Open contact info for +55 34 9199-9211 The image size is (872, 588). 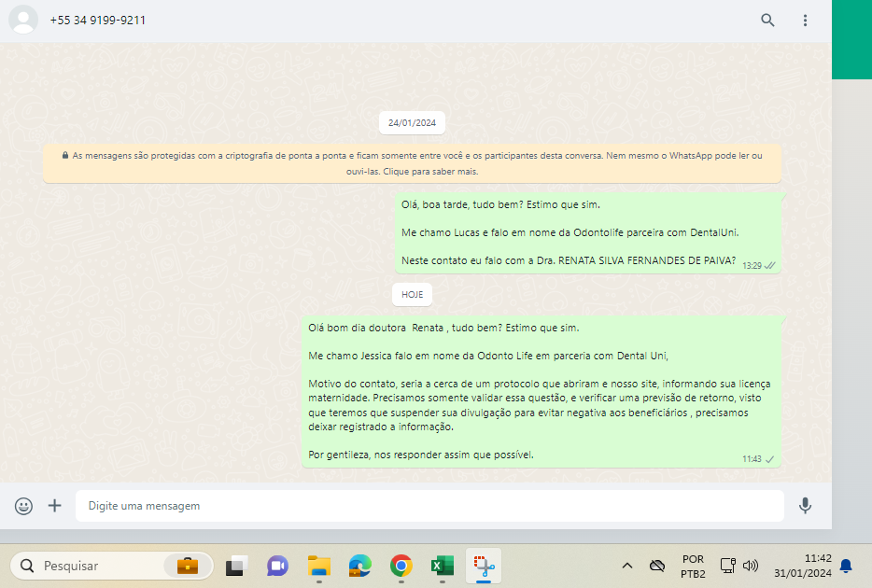[x=98, y=20]
